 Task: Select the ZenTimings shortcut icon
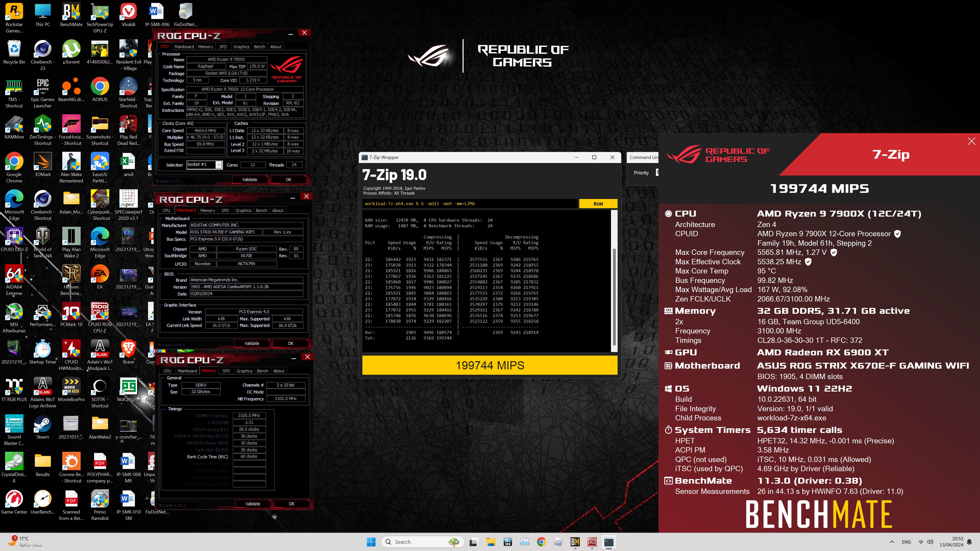[43, 130]
